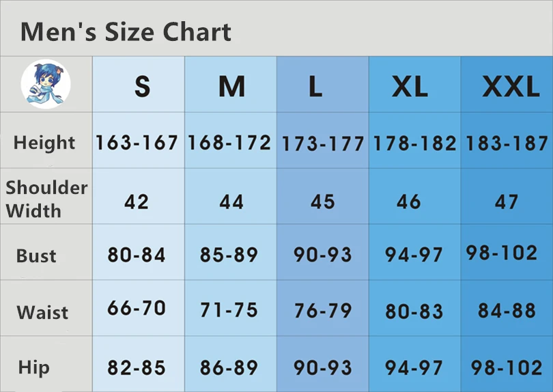
Task: Click shoulder width value 45
Action: 322,202
